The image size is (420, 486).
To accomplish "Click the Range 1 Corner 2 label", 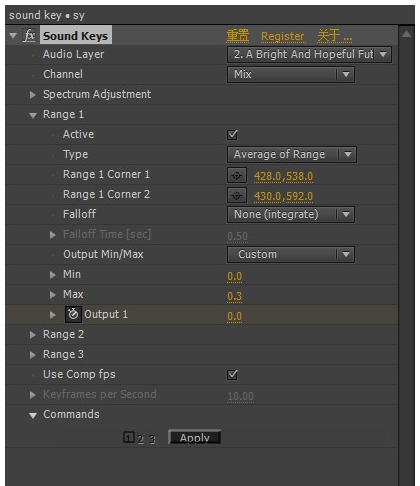I will click(x=106, y=194).
